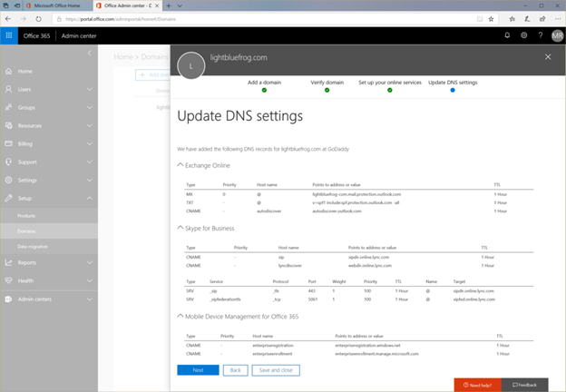
Task: Open the settings gear in header
Action: (523, 35)
